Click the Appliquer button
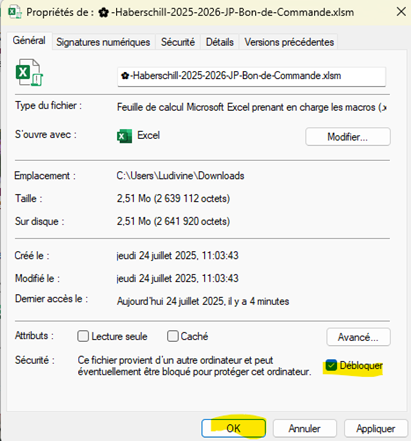Viewport: 411px width, 441px height. click(x=376, y=428)
